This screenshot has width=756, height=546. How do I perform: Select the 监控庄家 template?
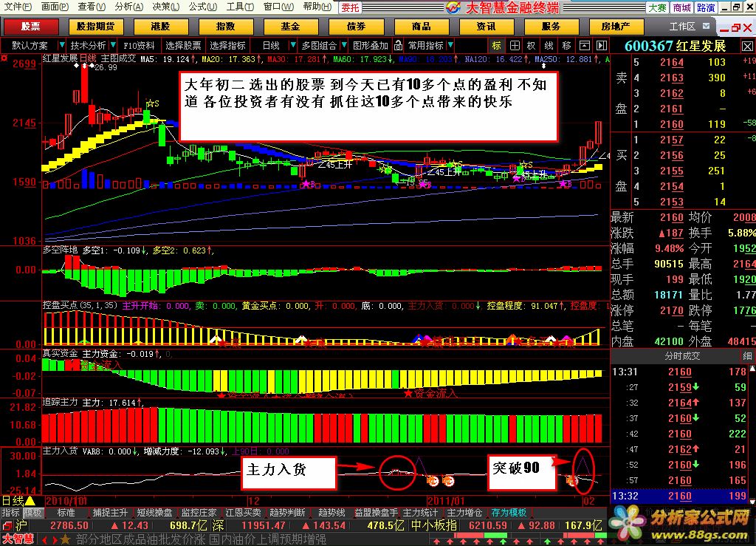199,513
